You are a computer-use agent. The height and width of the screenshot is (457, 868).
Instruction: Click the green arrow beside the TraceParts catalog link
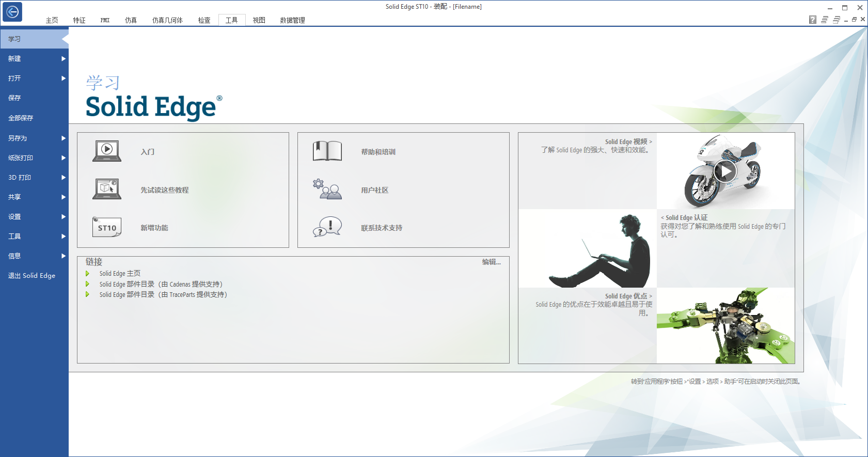tap(87, 294)
